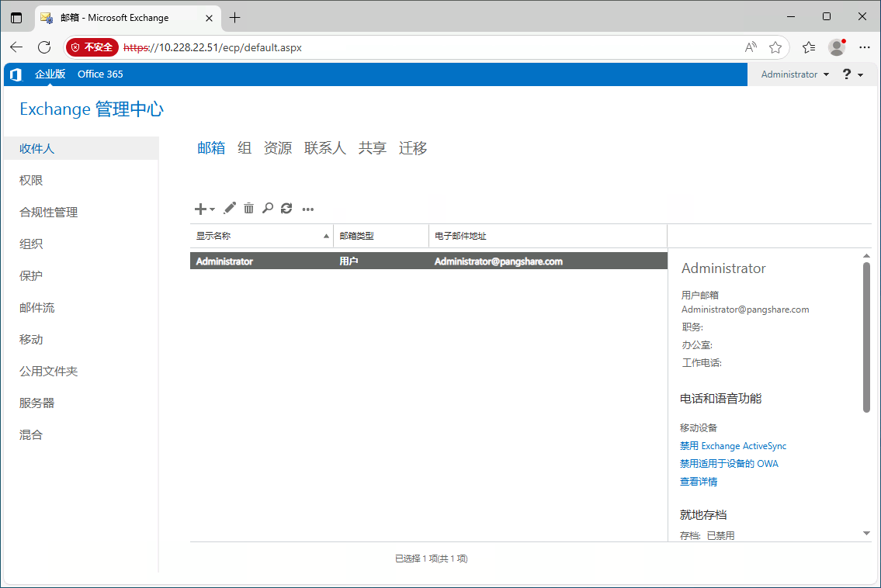Open the Office 365 header link

[100, 74]
